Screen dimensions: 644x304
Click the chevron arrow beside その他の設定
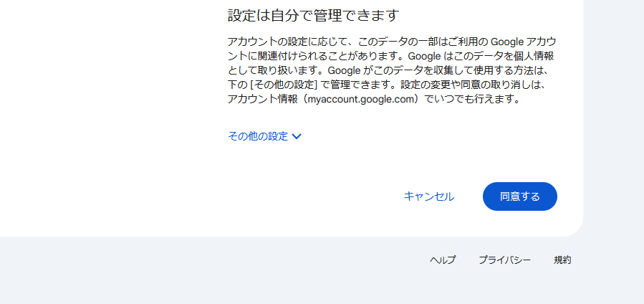tap(297, 136)
